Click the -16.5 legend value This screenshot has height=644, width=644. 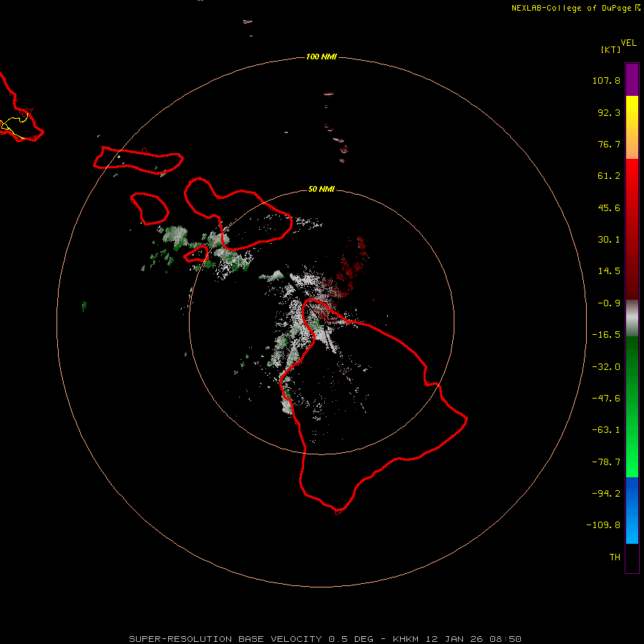pos(606,335)
